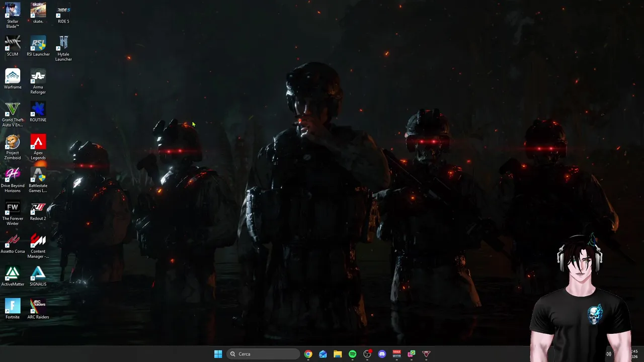Select the Hytale Launcher icon
The width and height of the screenshot is (644, 362).
63,49
